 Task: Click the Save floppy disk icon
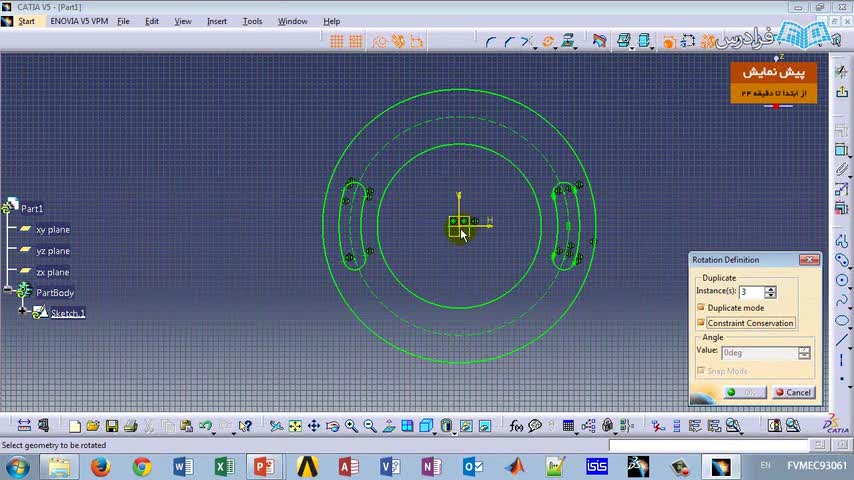coord(112,426)
